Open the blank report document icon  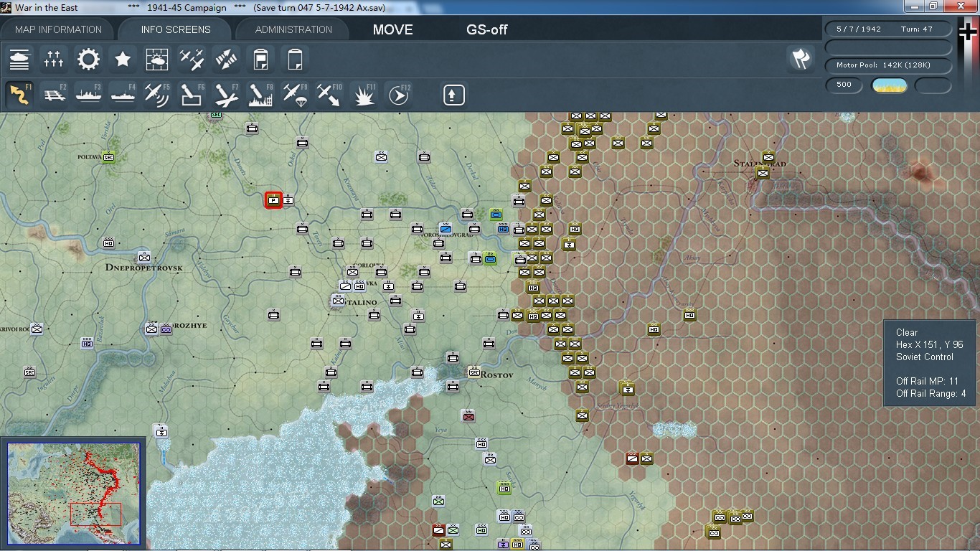(295, 60)
